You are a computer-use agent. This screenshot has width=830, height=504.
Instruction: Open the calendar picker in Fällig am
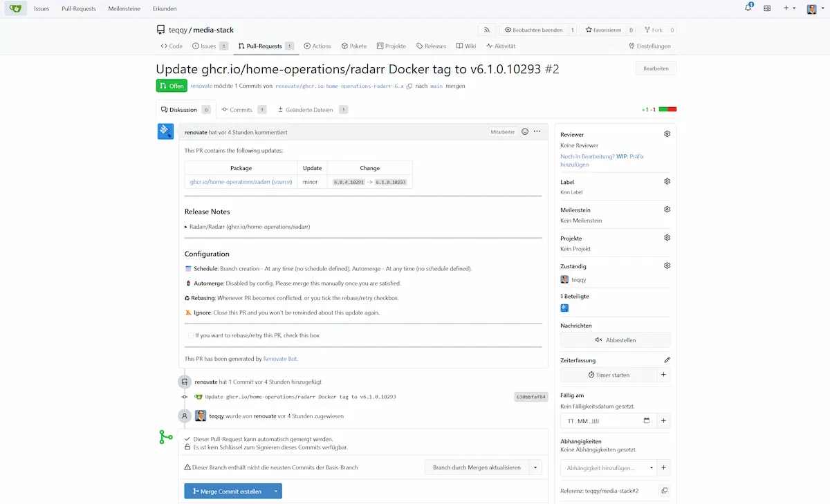click(x=647, y=420)
